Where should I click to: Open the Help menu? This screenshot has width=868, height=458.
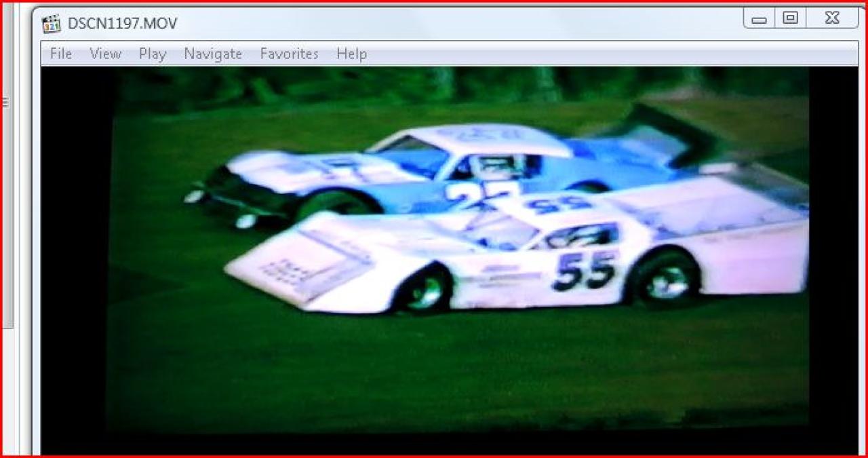[351, 54]
